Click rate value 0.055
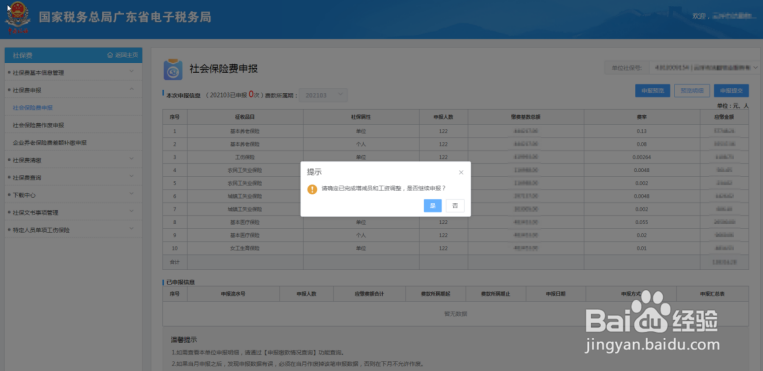The height and width of the screenshot is (371, 763). 641,222
